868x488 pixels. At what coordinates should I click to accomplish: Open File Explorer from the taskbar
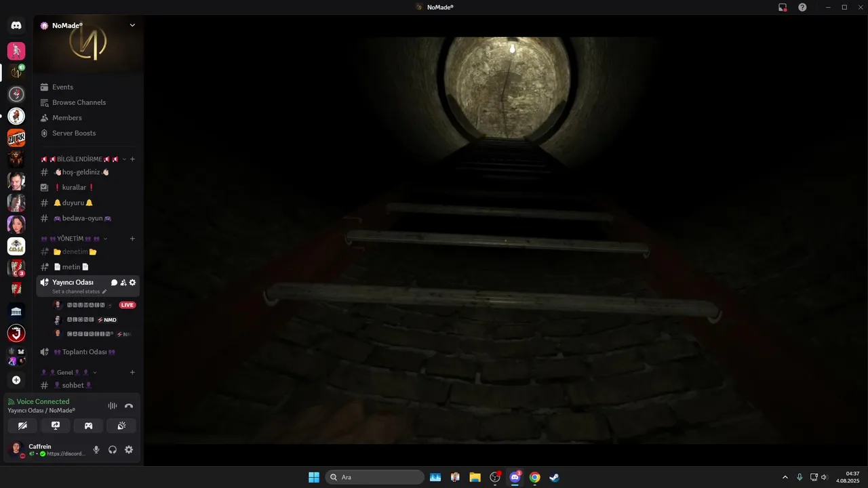(x=475, y=477)
